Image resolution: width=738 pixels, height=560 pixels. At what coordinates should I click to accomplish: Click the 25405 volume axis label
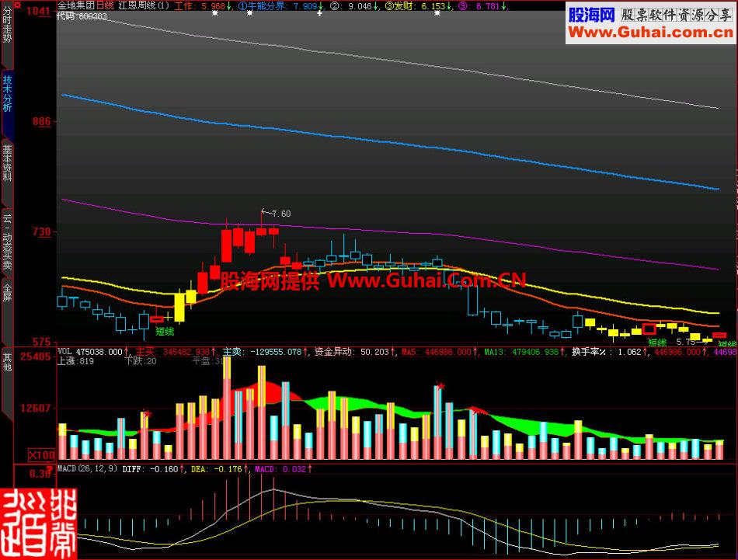click(x=35, y=357)
